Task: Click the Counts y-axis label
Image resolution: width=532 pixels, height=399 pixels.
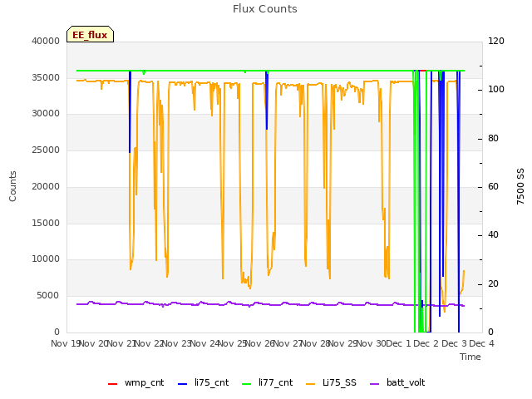Action: (x=12, y=186)
